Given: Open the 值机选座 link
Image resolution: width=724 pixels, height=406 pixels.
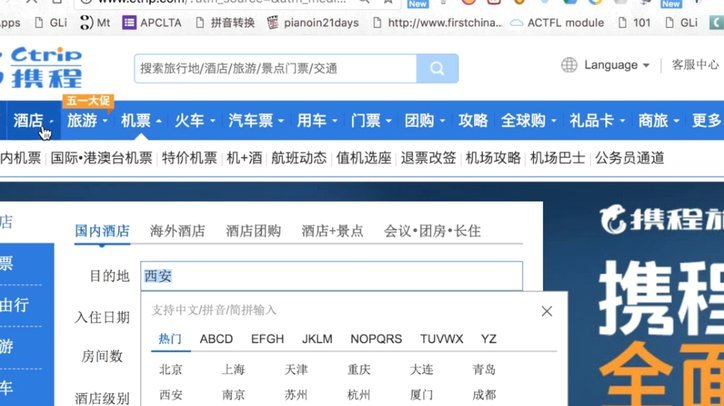Looking at the screenshot, I should tap(363, 158).
